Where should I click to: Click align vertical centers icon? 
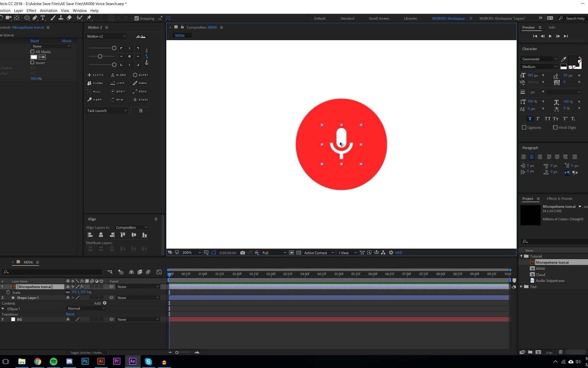(134, 235)
